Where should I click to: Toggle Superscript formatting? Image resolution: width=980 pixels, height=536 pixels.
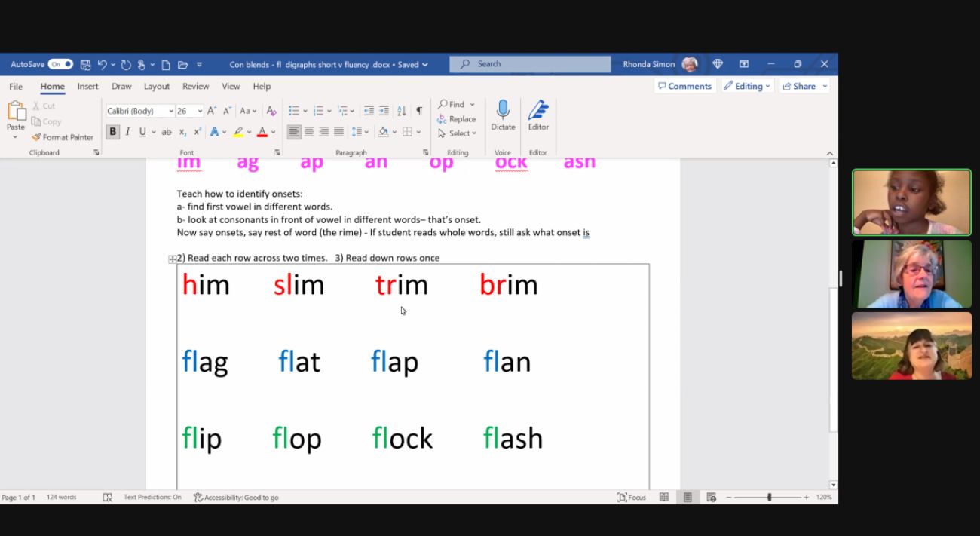point(198,132)
